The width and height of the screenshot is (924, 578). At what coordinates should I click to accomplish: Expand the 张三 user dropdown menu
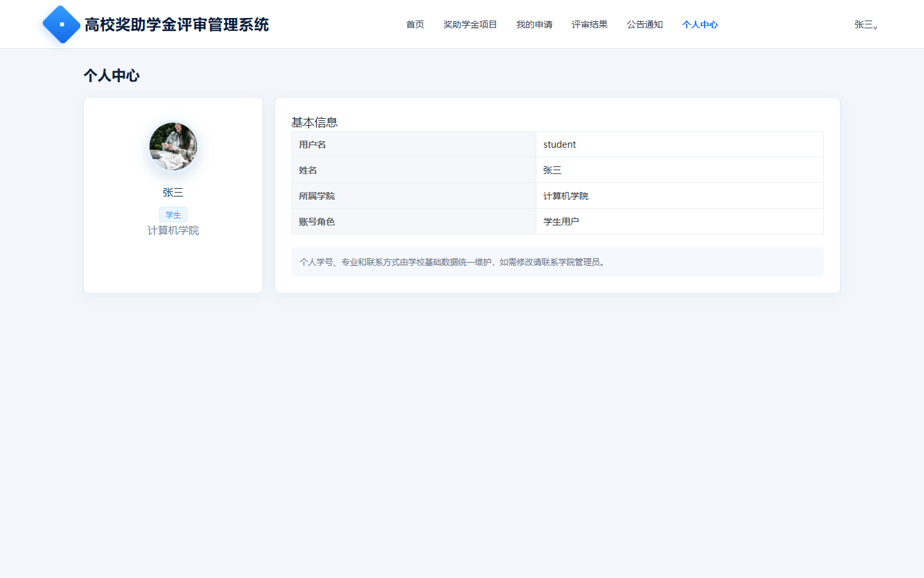866,24
